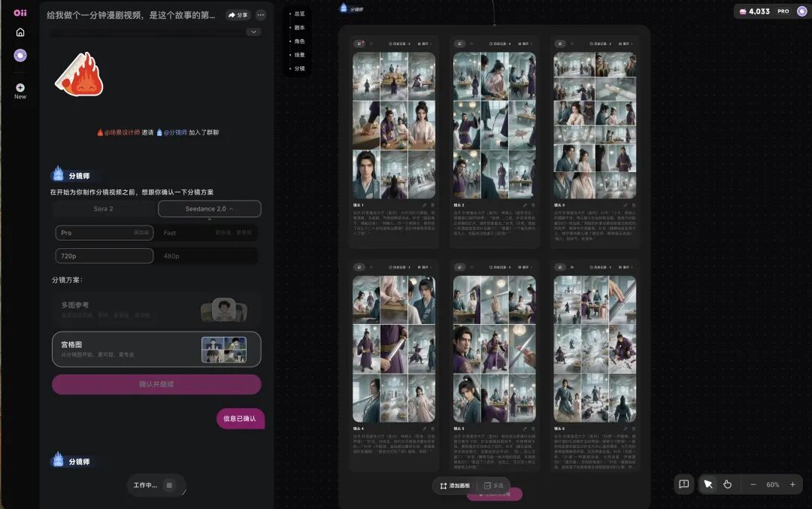This screenshot has width=812, height=509.
Task: Collapse the prompt with the chevron under title
Action: [x=253, y=31]
